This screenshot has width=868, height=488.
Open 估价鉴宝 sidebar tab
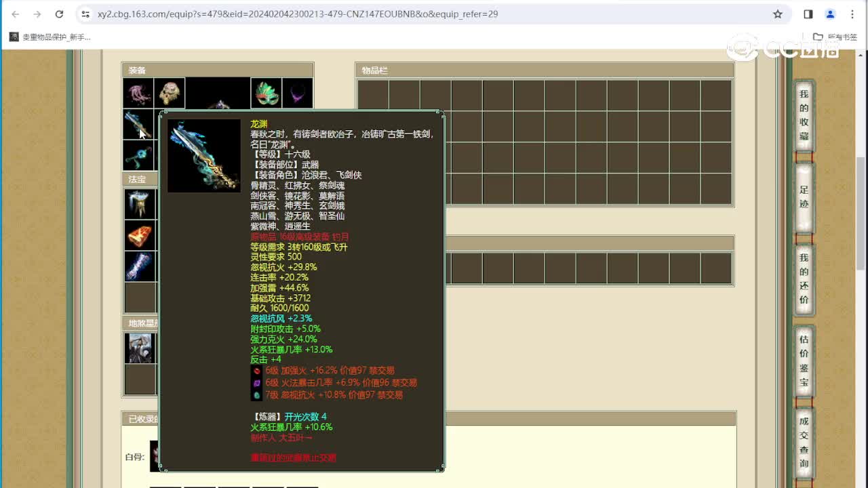pyautogui.click(x=804, y=361)
